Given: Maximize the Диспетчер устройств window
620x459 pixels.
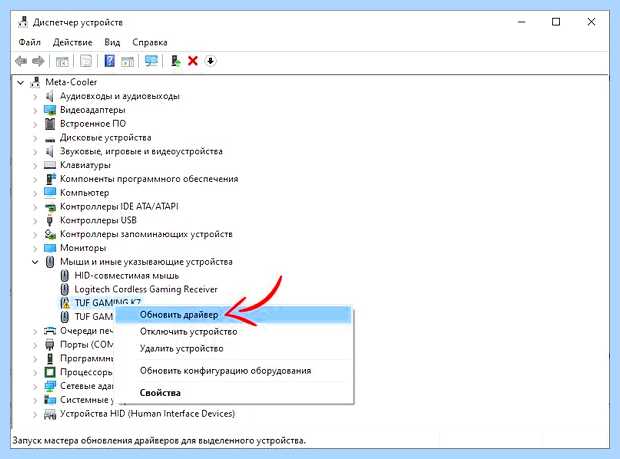Looking at the screenshot, I should (556, 22).
